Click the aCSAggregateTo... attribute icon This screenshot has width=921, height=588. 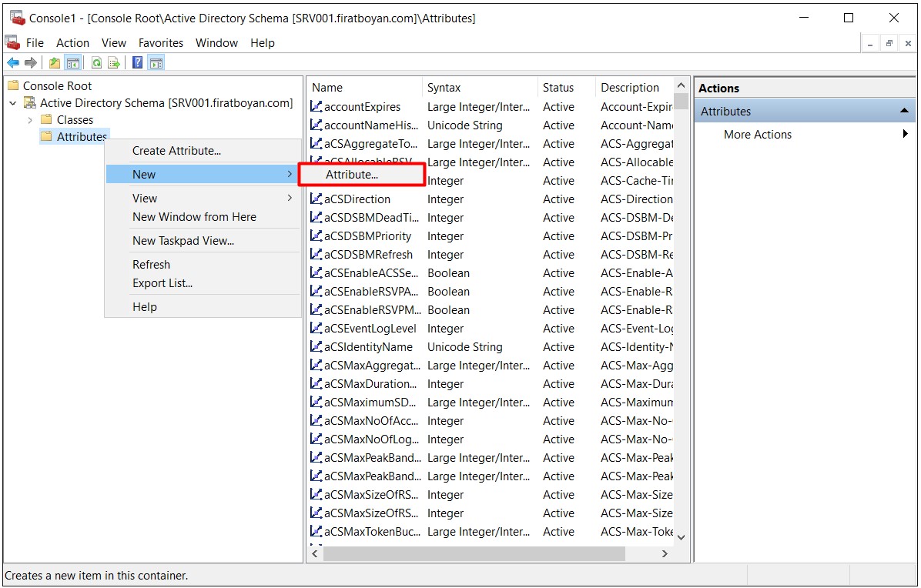(x=316, y=143)
